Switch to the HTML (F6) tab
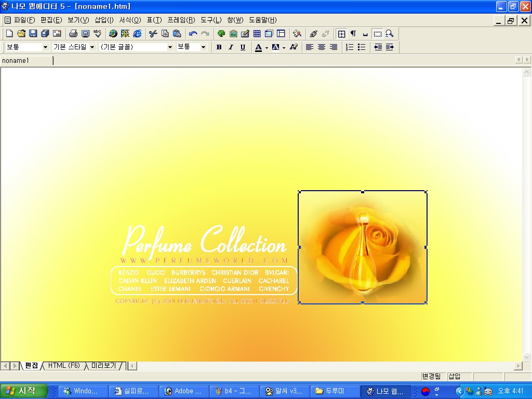This screenshot has width=532, height=399. coord(64,366)
